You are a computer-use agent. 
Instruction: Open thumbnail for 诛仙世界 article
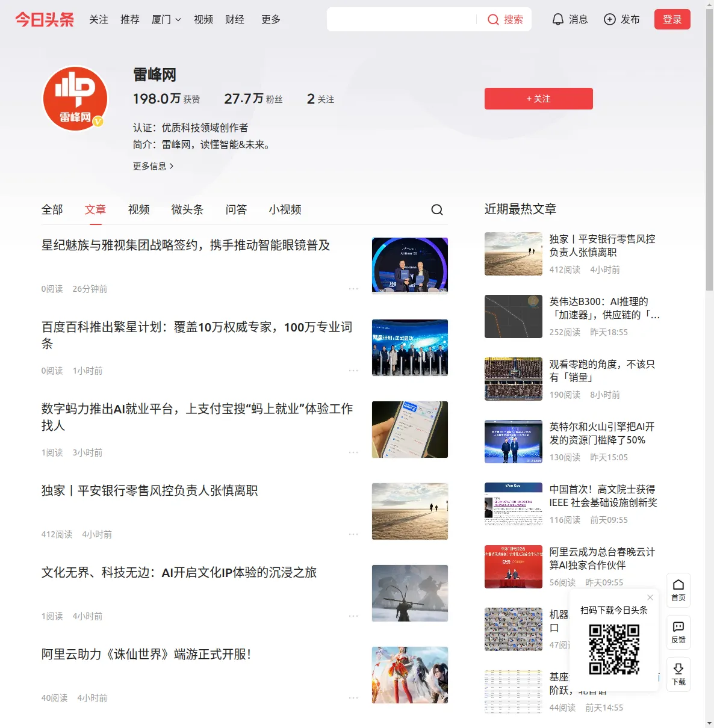point(410,675)
